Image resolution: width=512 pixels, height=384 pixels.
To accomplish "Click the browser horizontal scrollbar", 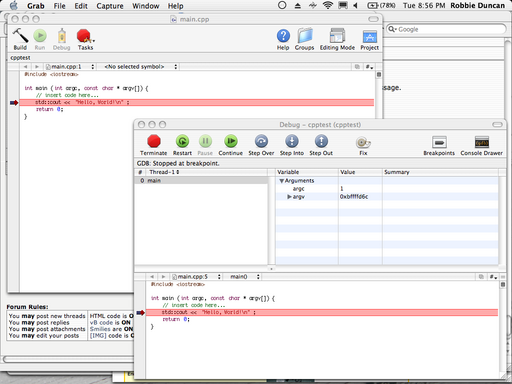I will coord(68,359).
